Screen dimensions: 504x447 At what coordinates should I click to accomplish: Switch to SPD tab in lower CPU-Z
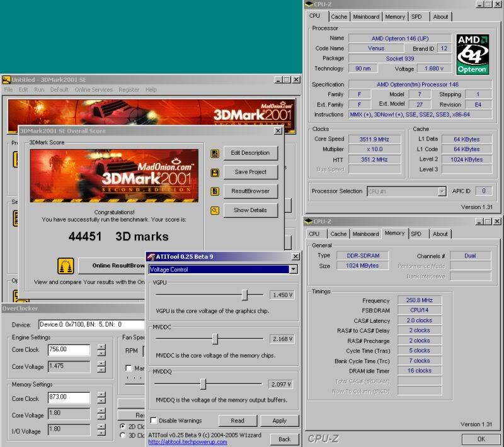tap(416, 234)
